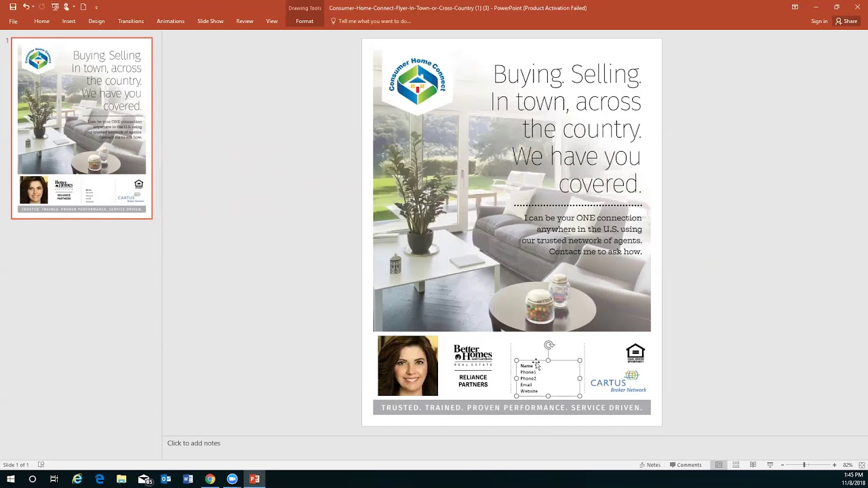868x488 pixels.
Task: Switch to the Review tab
Action: pos(244,21)
